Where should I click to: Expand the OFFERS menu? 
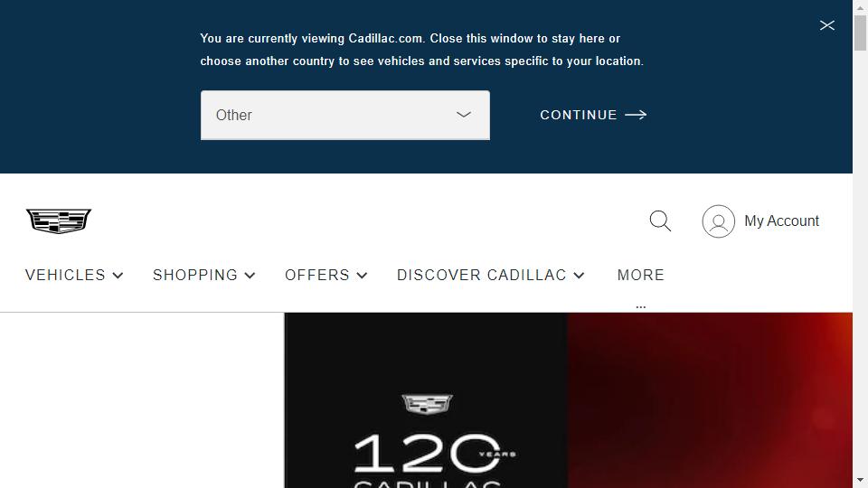tap(326, 275)
